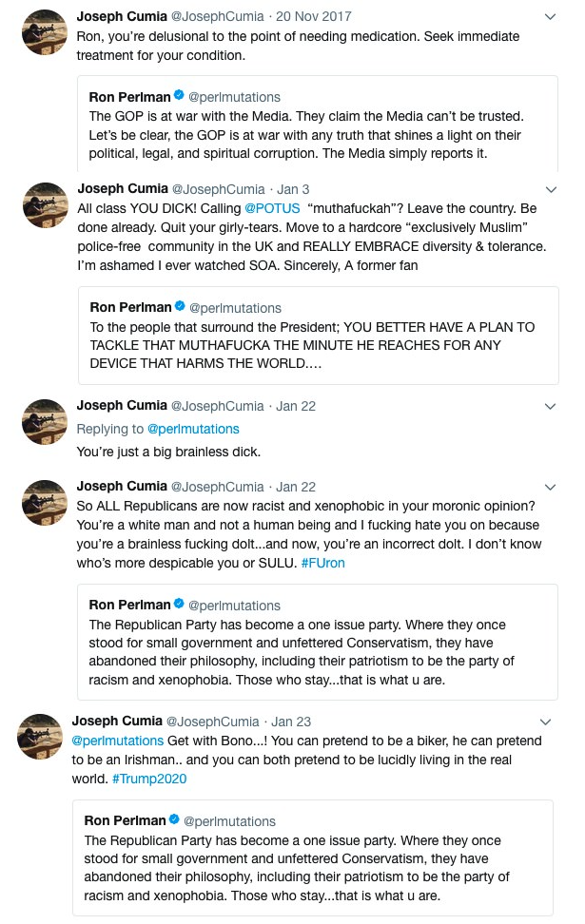Click the avatar on the Jan 23 tweet
585x924 pixels.
[41, 737]
